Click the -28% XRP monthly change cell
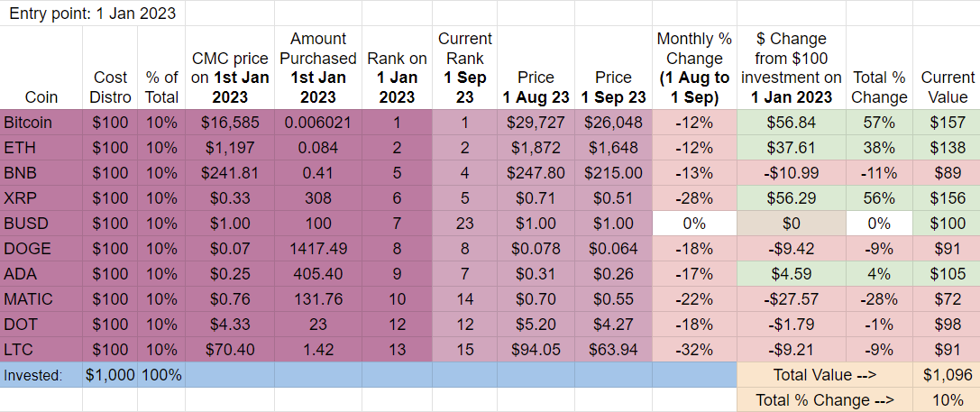980x412 pixels. coord(694,198)
